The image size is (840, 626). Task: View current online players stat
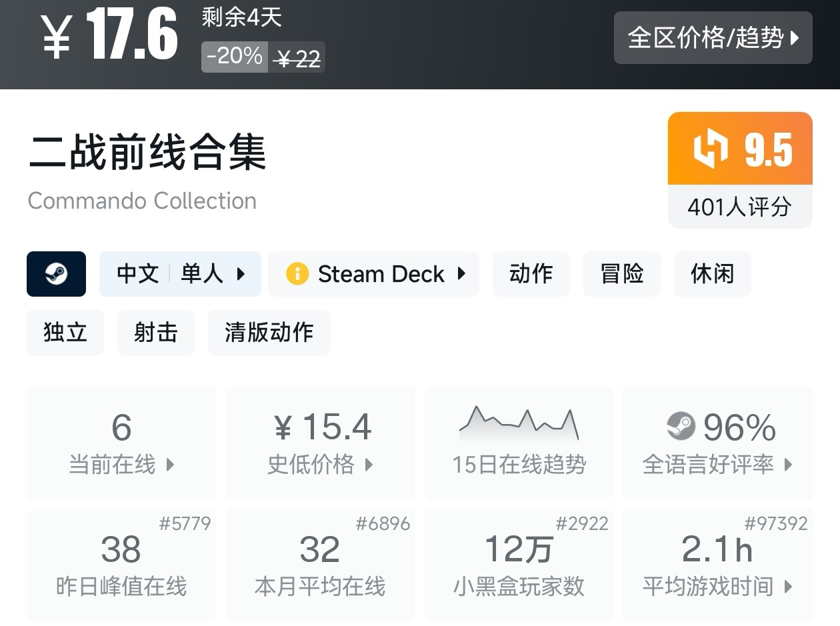coord(121,442)
